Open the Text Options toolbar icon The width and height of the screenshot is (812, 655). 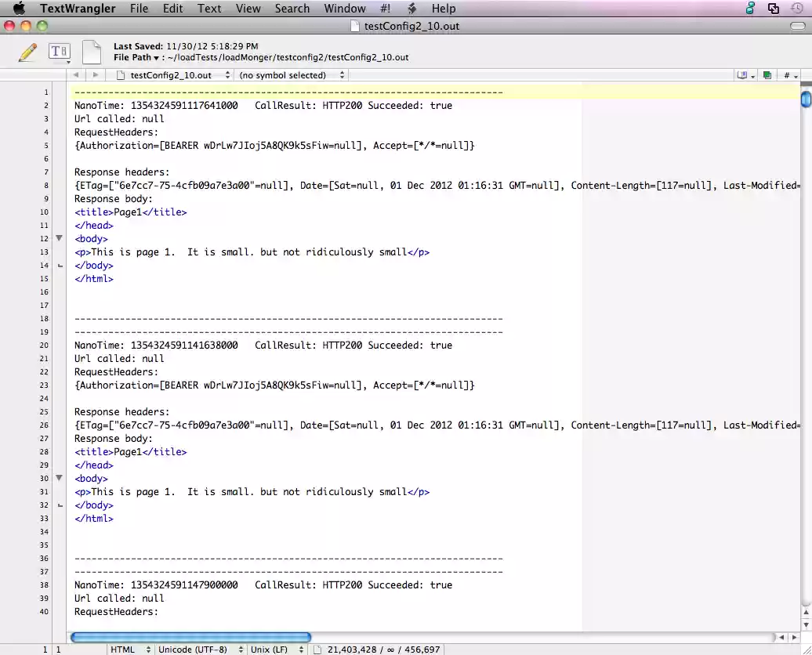(59, 52)
